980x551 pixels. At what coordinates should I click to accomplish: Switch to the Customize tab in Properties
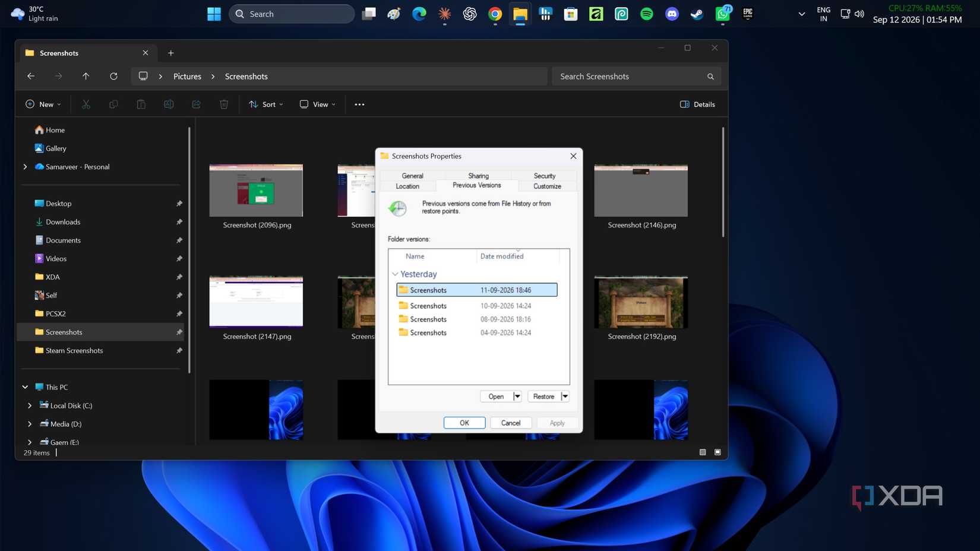pyautogui.click(x=547, y=186)
